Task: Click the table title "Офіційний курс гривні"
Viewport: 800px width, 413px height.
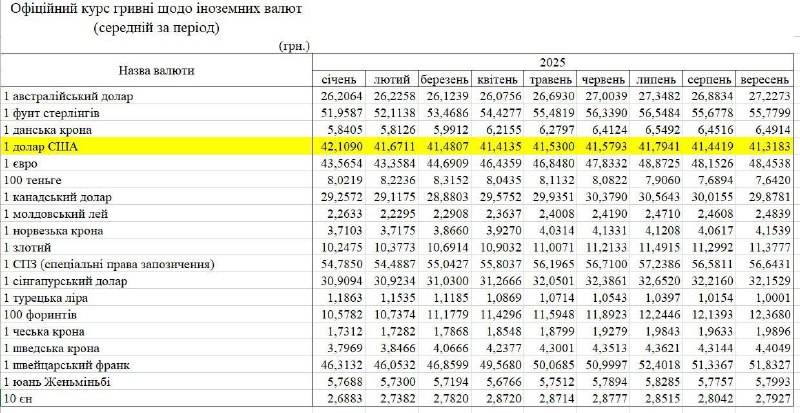Action: click(156, 10)
